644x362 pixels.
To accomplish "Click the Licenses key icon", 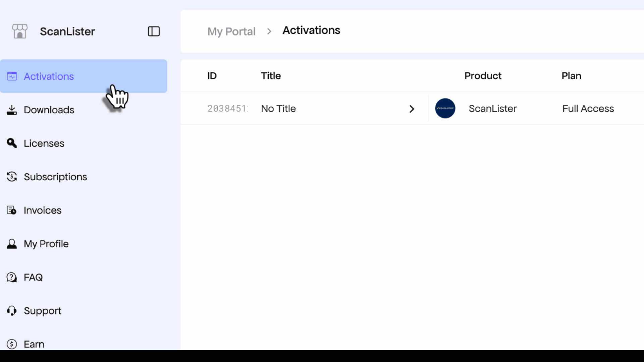I will pyautogui.click(x=12, y=143).
